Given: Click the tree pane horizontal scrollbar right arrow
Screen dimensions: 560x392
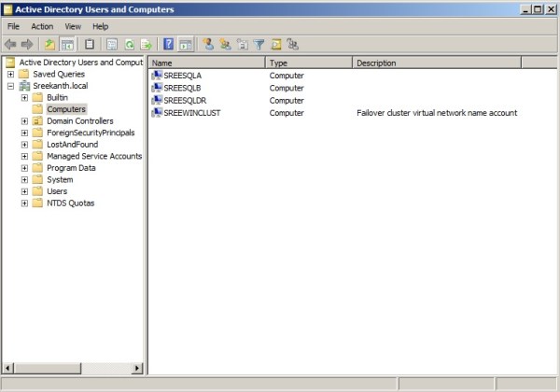Looking at the screenshot, I should click(x=138, y=369).
